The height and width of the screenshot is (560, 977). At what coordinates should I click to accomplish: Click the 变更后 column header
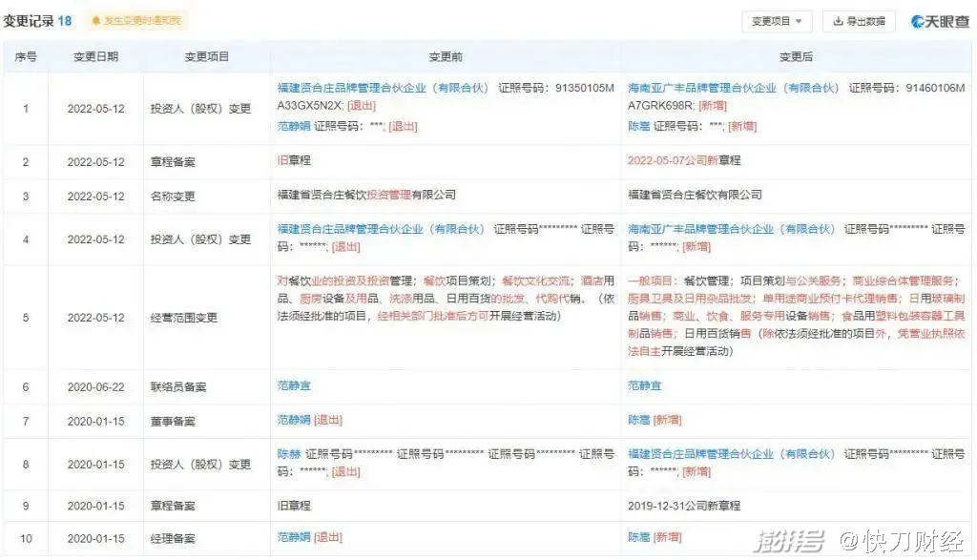click(796, 56)
